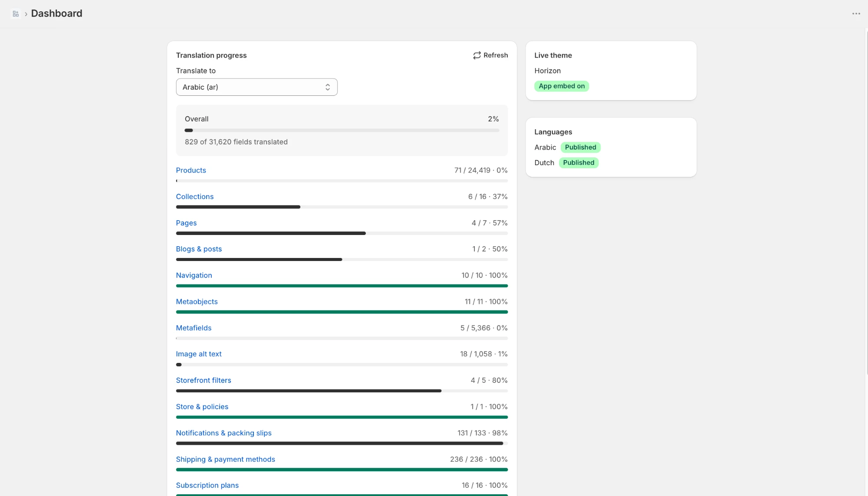The width and height of the screenshot is (868, 496).
Task: Click the Storefront filters progress bar
Action: (x=342, y=391)
